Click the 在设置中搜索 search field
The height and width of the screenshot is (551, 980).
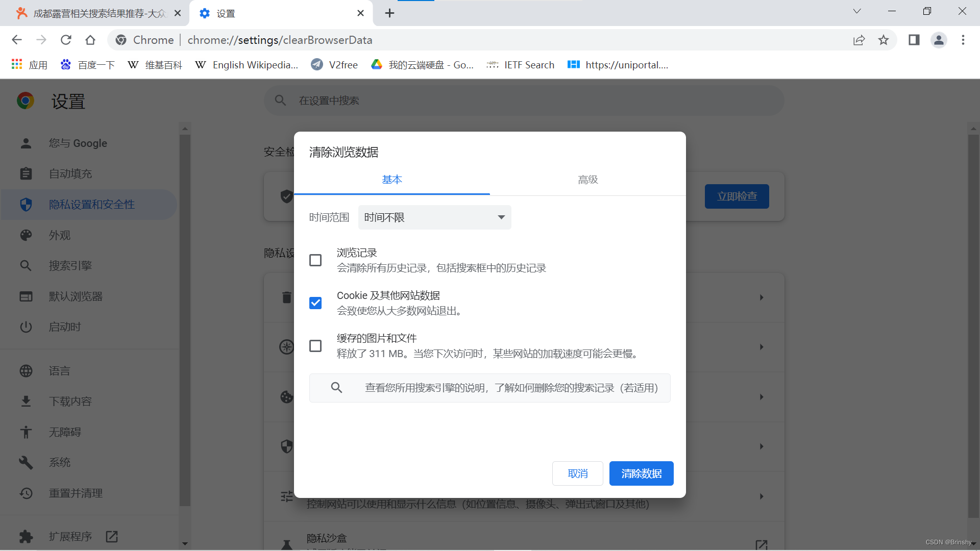pyautogui.click(x=523, y=101)
